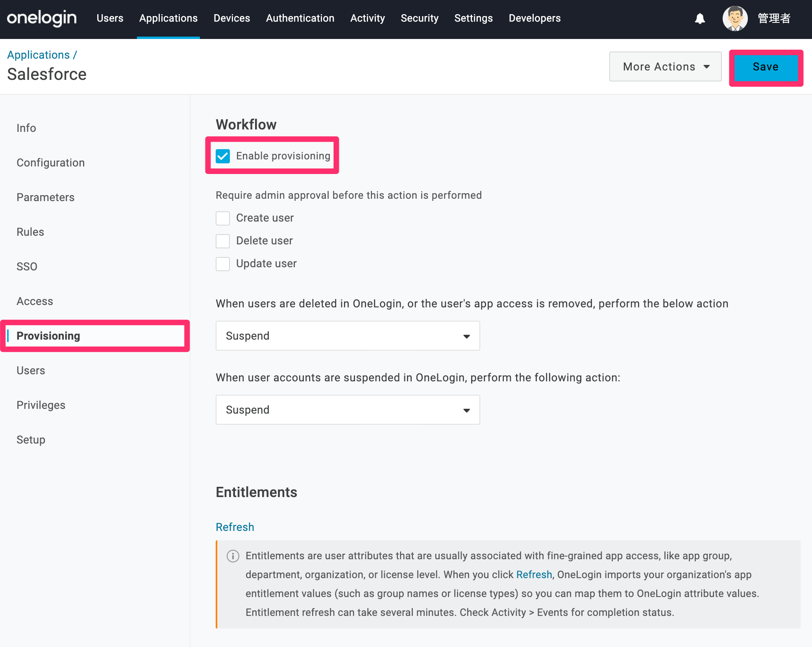The height and width of the screenshot is (647, 812).
Task: Check the Update user approval box
Action: click(223, 264)
